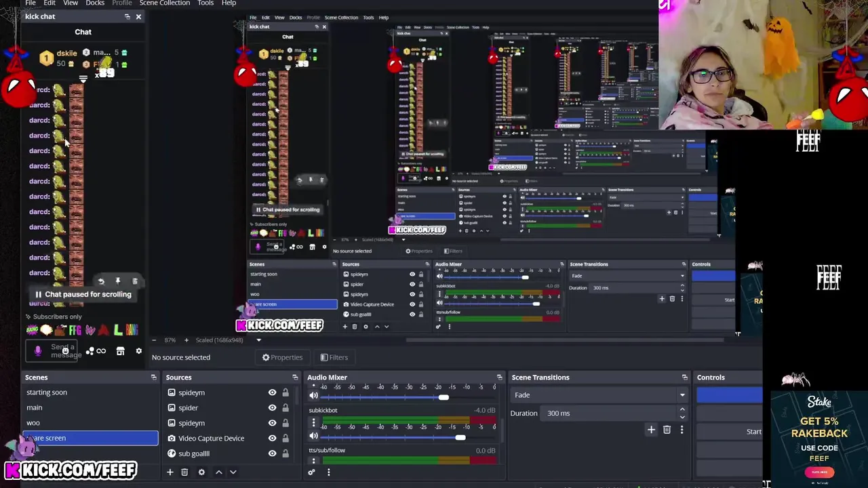This screenshot has width=868, height=488.
Task: Adjust the subkickbot volume slider
Action: (x=460, y=437)
